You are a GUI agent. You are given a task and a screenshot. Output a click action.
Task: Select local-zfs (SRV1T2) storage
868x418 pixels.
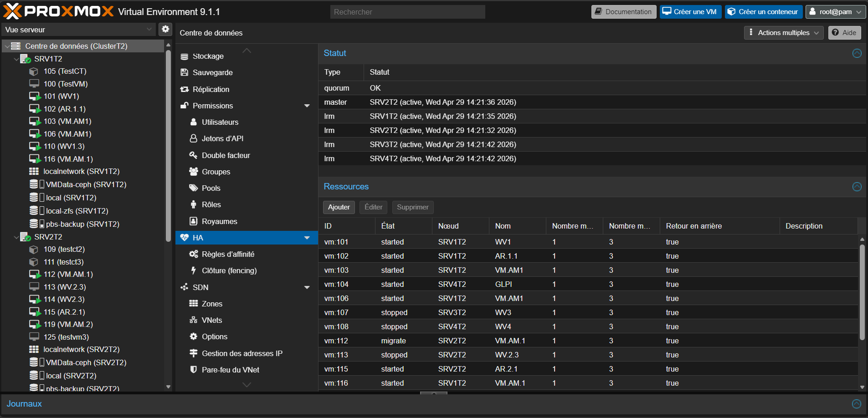[x=77, y=211]
